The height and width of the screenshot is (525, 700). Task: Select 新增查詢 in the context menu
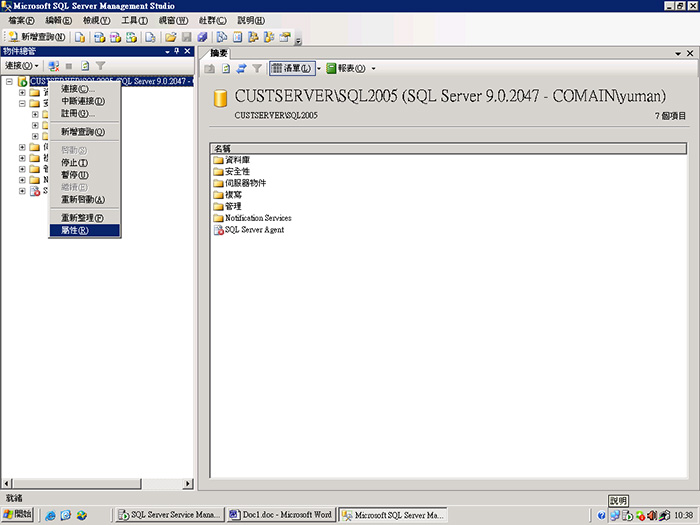84,132
